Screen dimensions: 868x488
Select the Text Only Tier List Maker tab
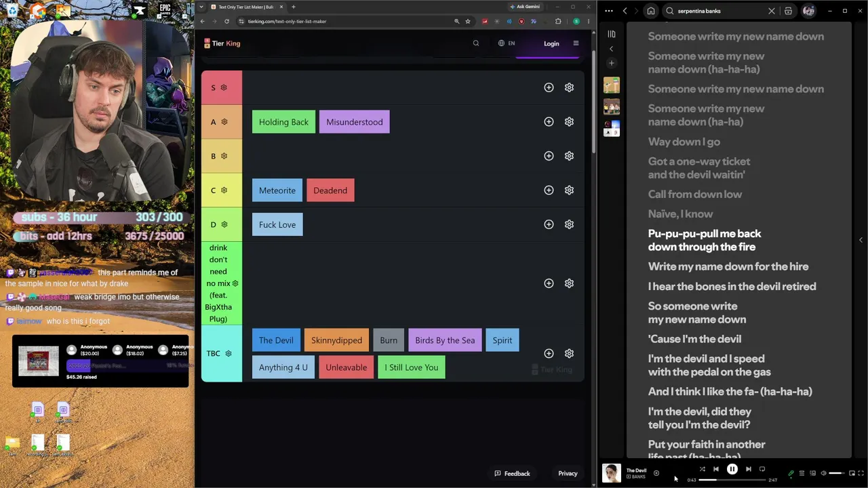pyautogui.click(x=247, y=7)
